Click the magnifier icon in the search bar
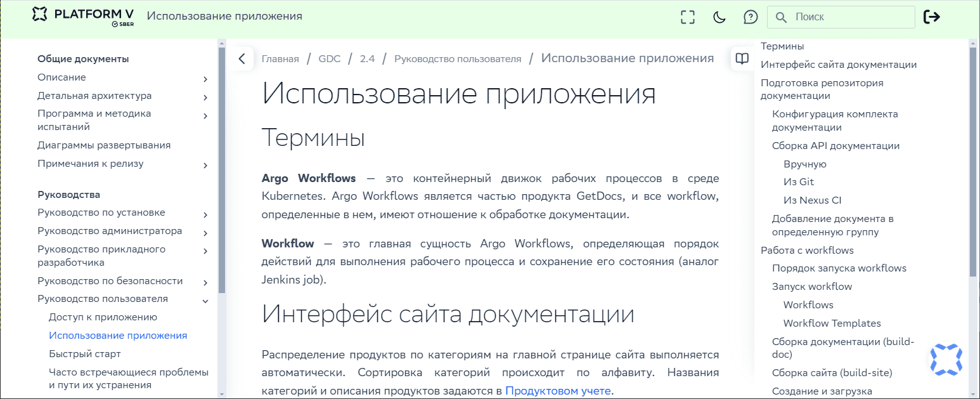980x399 pixels. 781,17
